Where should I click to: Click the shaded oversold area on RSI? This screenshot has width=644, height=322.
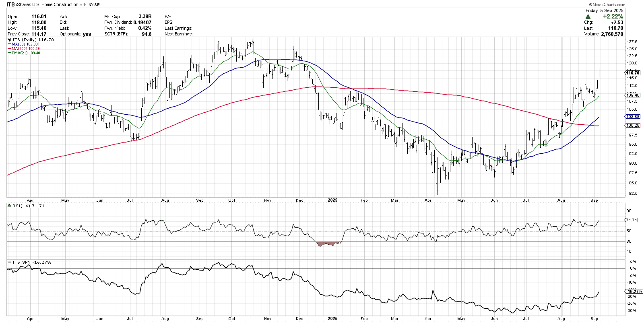pos(328,244)
